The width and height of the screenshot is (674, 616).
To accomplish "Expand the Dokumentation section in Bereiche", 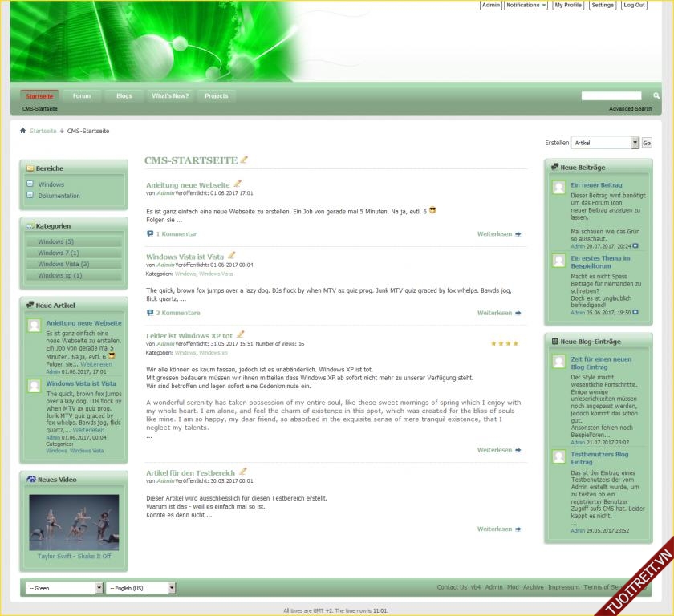I will (x=30, y=196).
